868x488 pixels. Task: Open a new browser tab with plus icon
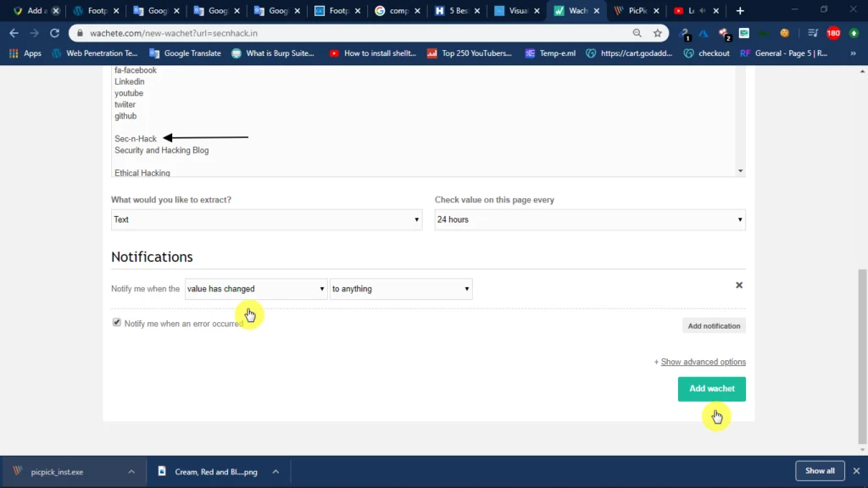[740, 10]
